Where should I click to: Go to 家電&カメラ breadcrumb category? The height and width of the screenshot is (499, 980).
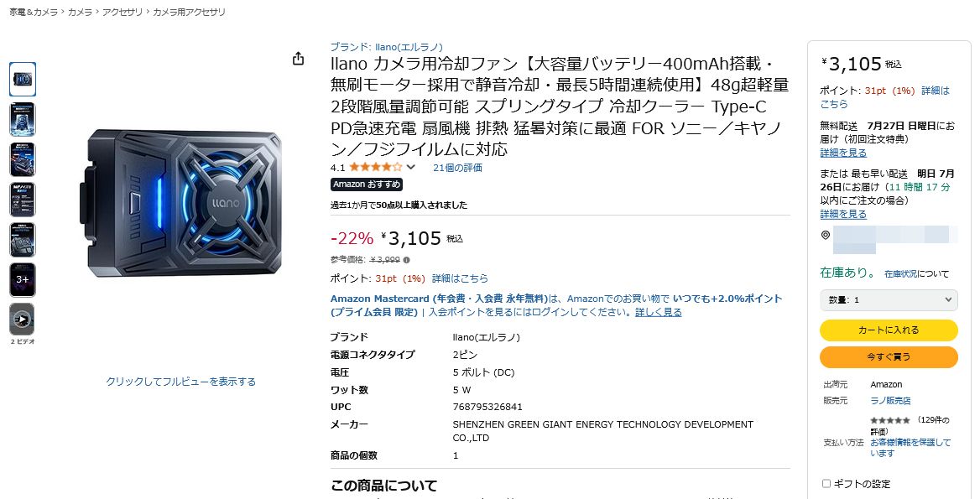(33, 13)
